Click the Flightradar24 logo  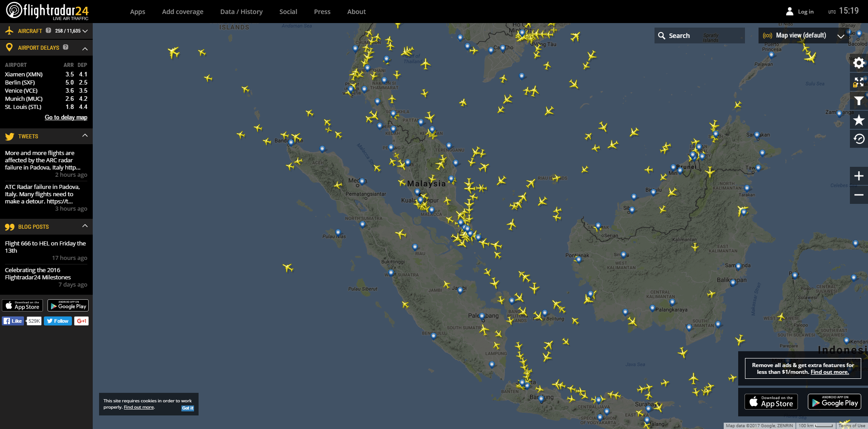tap(47, 11)
